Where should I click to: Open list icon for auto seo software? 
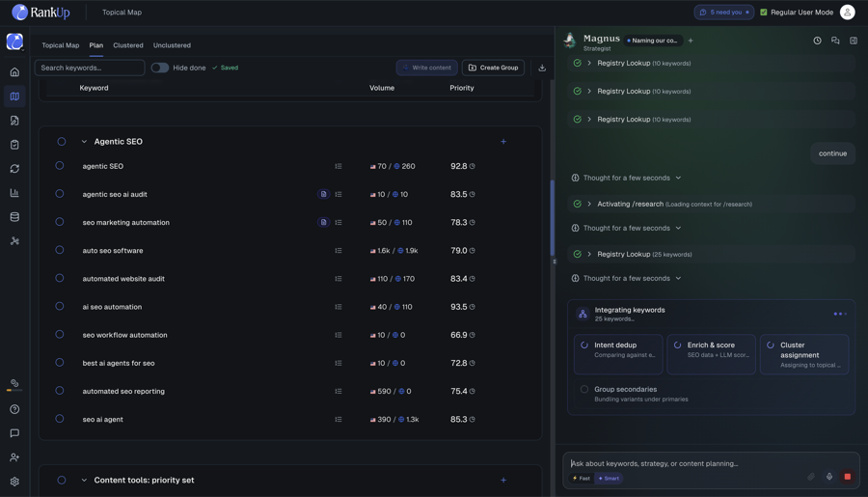pos(339,251)
